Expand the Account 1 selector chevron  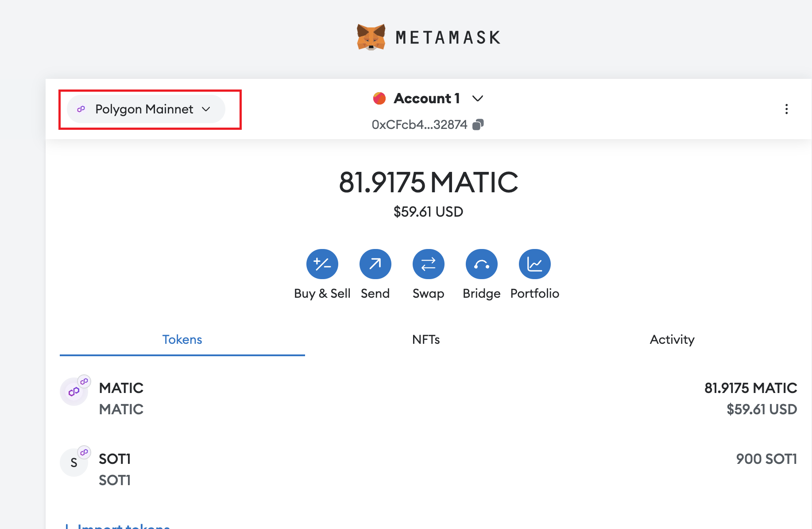click(477, 98)
